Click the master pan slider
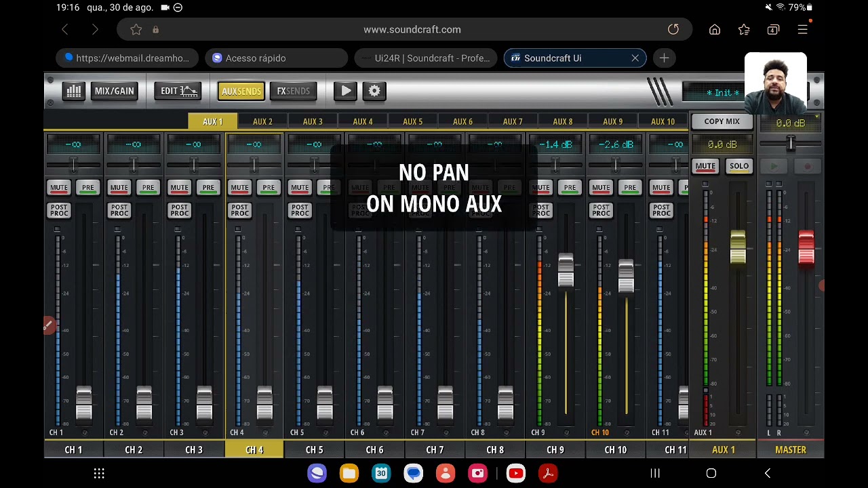This screenshot has width=868, height=488. pos(790,143)
